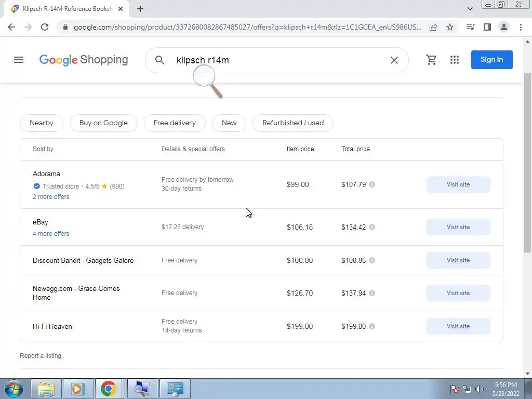Toggle the Refurbished / used filter

coord(293,123)
